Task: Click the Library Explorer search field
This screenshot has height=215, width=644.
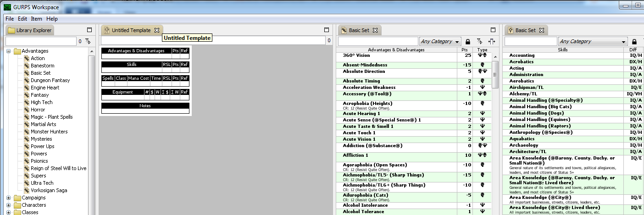Action: coord(41,41)
